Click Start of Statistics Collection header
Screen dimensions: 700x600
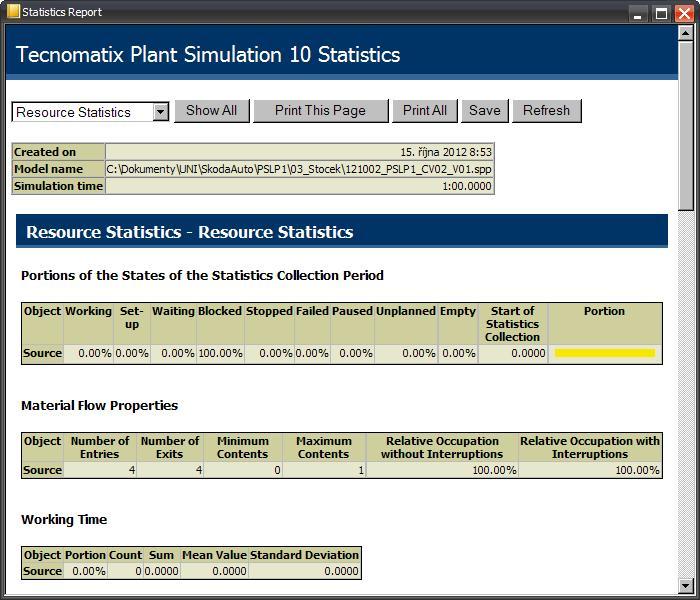pos(512,324)
